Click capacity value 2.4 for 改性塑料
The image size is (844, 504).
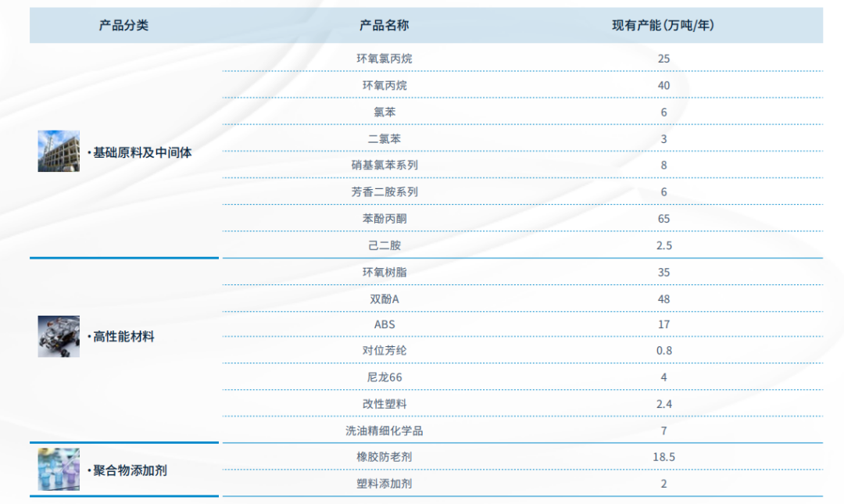(663, 404)
